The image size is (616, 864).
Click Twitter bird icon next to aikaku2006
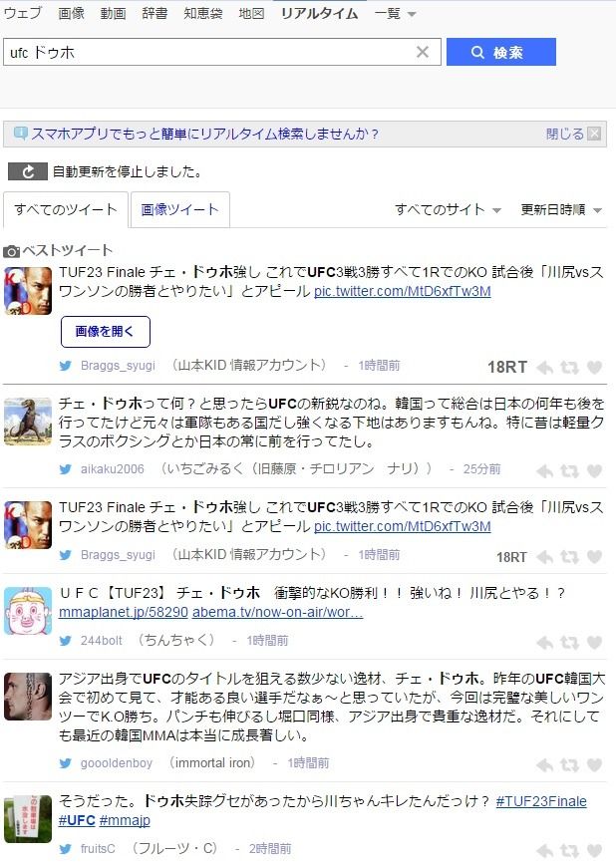66,469
